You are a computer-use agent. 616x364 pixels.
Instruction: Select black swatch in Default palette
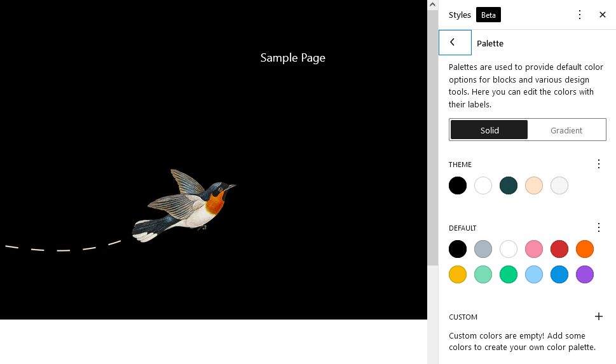(458, 249)
